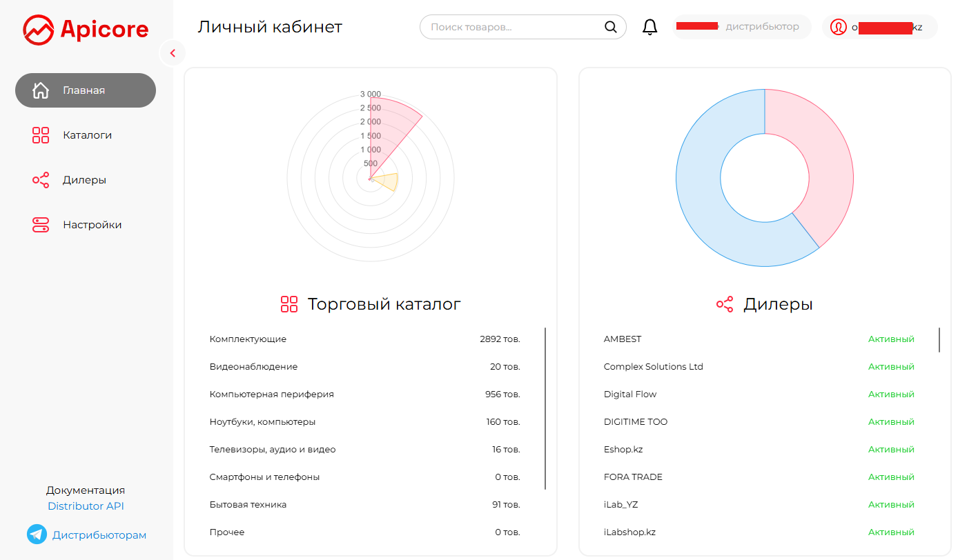Open the Дистрибьюторам Telegram link
This screenshot has width=958, height=560.
[99, 535]
